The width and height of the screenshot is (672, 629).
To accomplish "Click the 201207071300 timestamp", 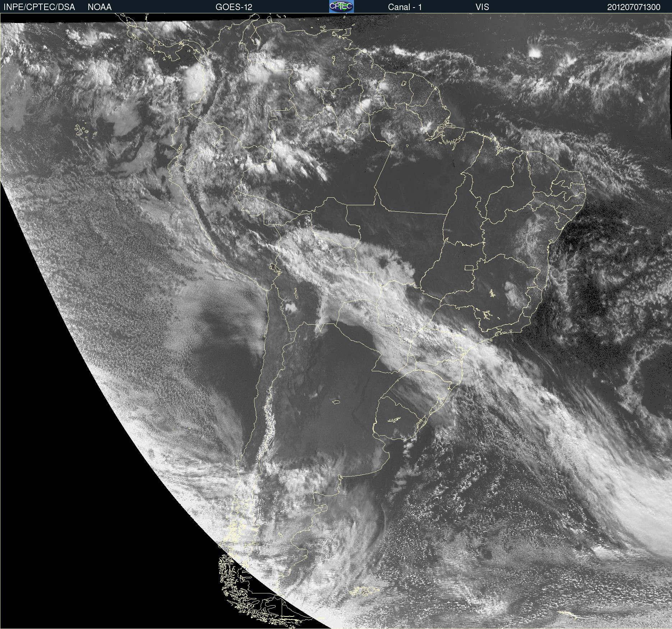I will click(x=634, y=7).
